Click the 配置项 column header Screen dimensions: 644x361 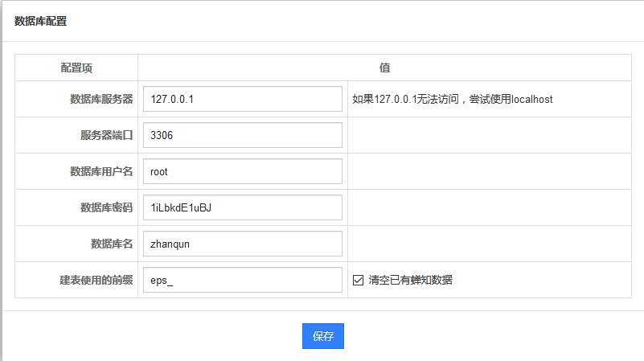pyautogui.click(x=76, y=68)
